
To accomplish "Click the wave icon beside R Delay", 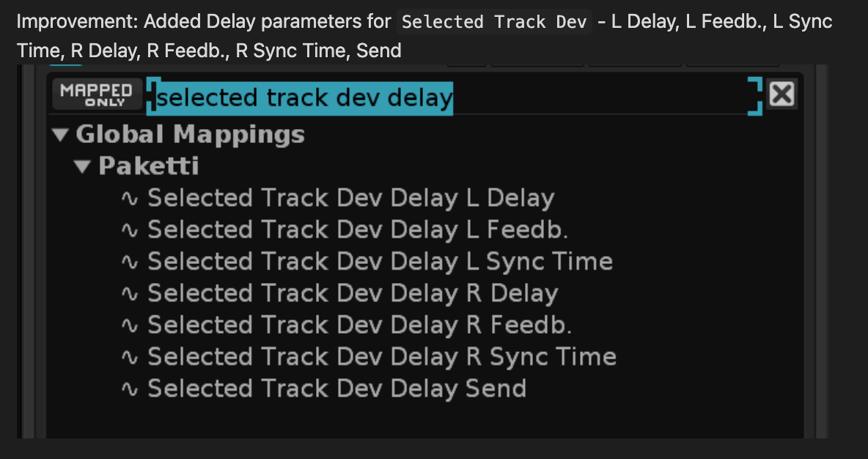I will [x=130, y=294].
